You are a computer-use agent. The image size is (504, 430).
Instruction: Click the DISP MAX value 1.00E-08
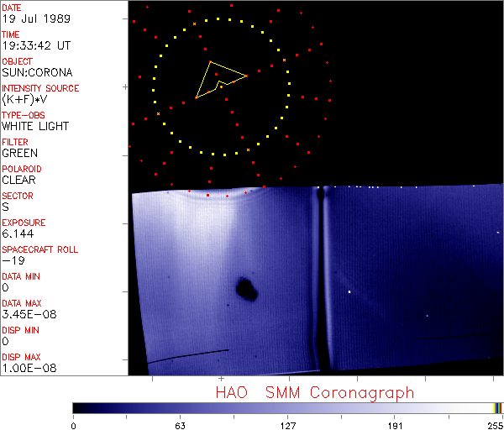click(x=26, y=368)
